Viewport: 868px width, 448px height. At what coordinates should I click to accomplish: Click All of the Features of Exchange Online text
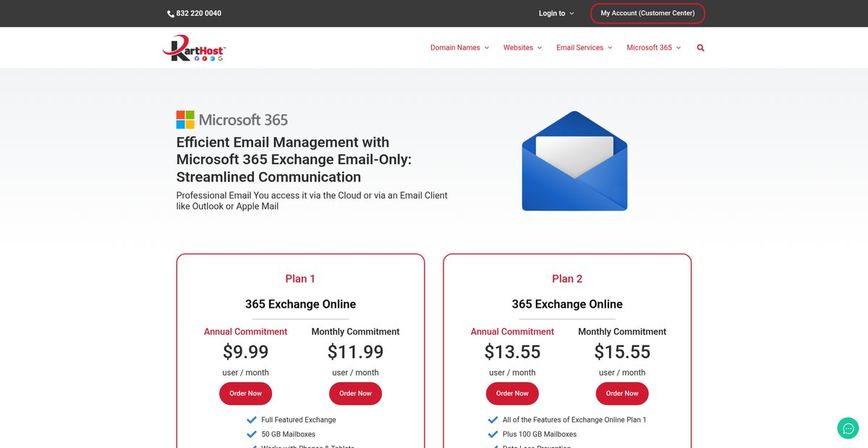pos(574,420)
